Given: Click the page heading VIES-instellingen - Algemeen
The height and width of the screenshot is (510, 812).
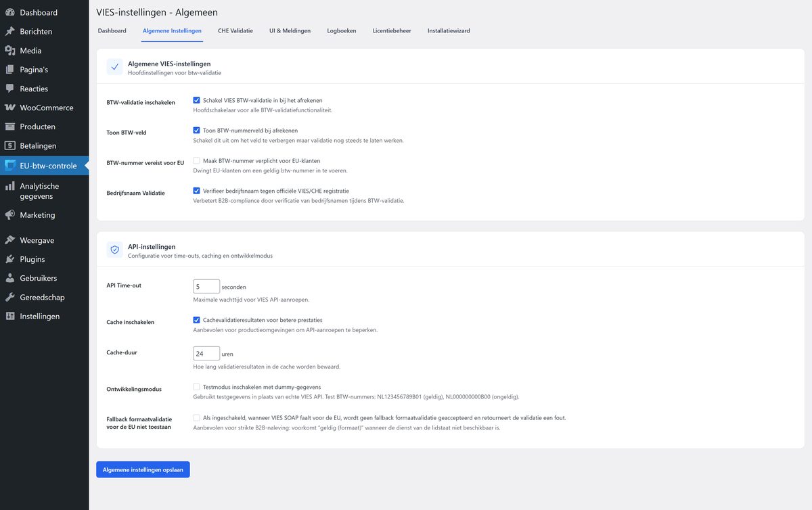Looking at the screenshot, I should pyautogui.click(x=157, y=12).
